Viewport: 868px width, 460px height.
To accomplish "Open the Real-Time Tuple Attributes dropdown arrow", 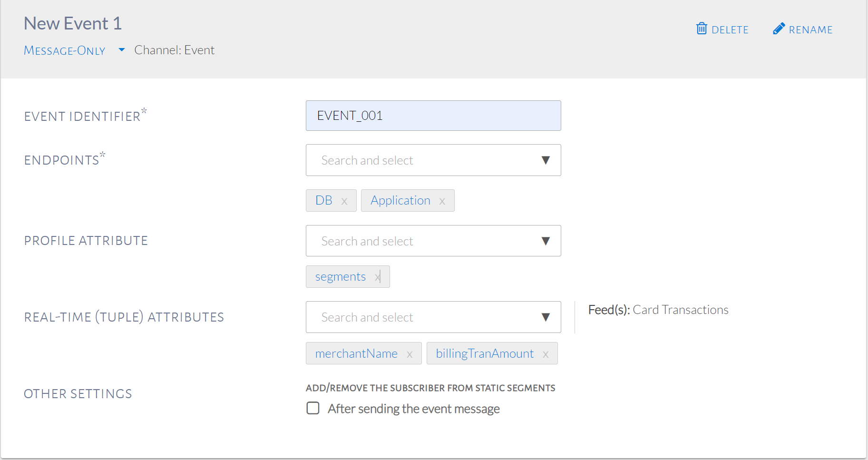I will pos(546,317).
